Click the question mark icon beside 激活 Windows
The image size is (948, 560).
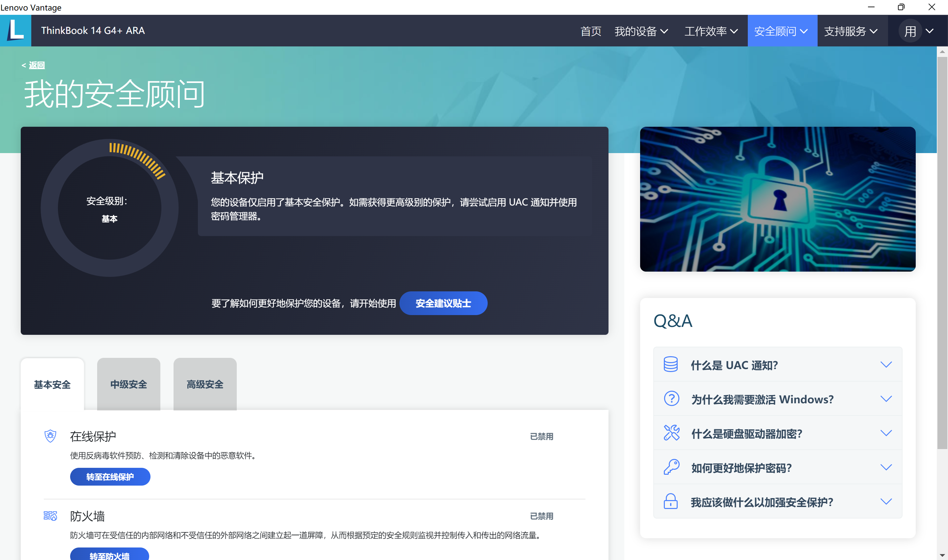point(671,398)
